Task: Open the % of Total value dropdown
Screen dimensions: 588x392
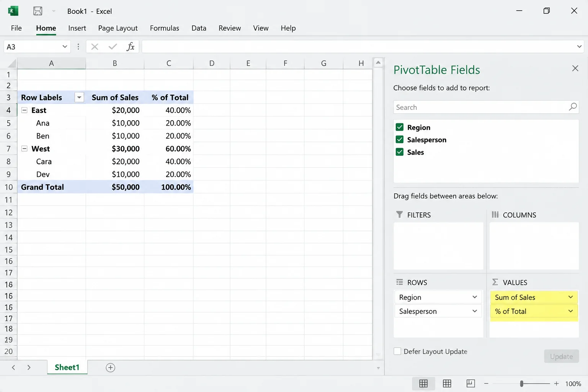Action: (570, 311)
